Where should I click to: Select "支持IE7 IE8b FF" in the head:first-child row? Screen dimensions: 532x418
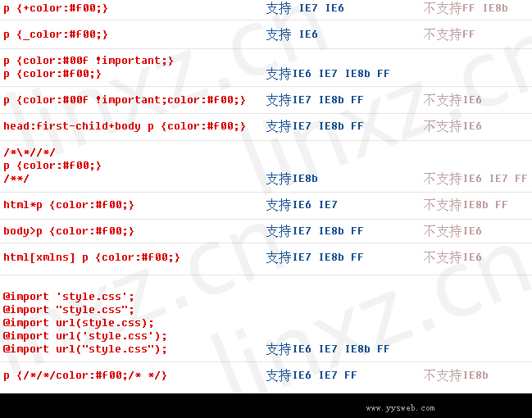pos(315,126)
